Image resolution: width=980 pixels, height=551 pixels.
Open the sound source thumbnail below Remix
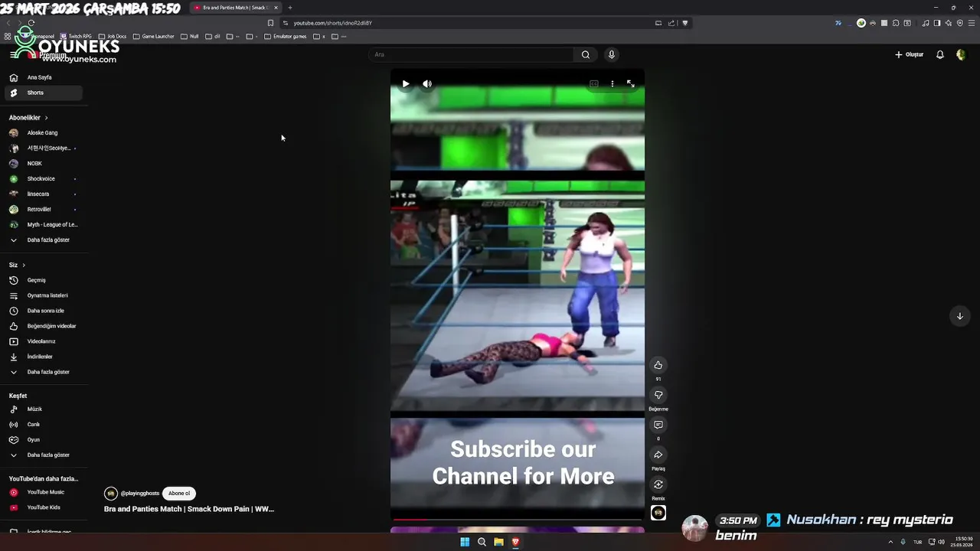[658, 513]
